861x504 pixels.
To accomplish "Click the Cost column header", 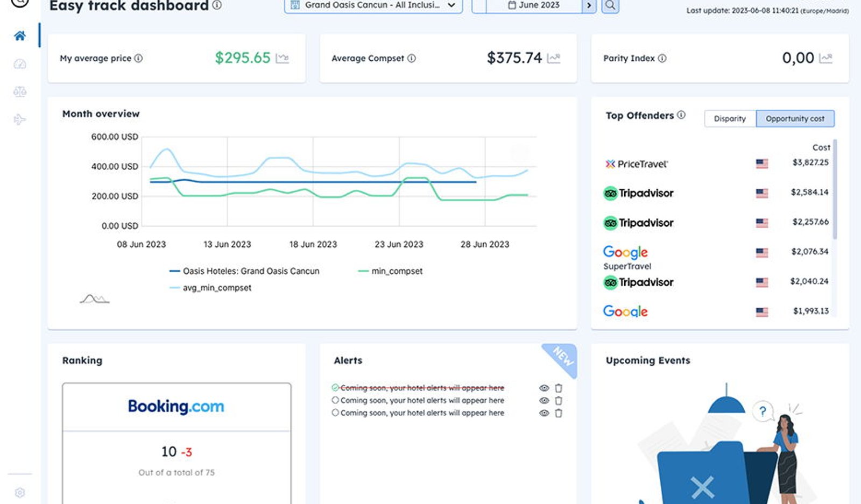I will [x=821, y=147].
